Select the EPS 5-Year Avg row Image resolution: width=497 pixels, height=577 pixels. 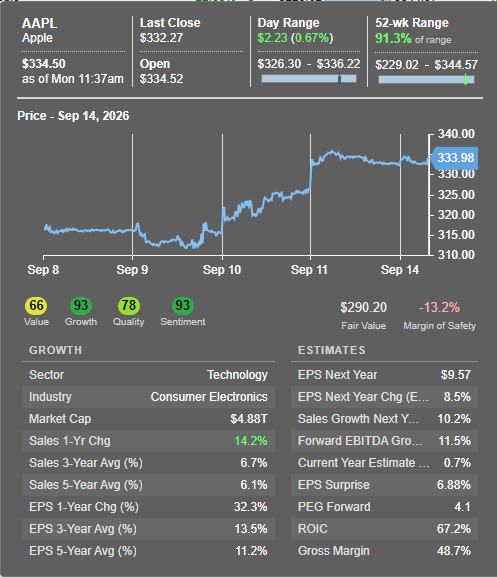tap(148, 551)
